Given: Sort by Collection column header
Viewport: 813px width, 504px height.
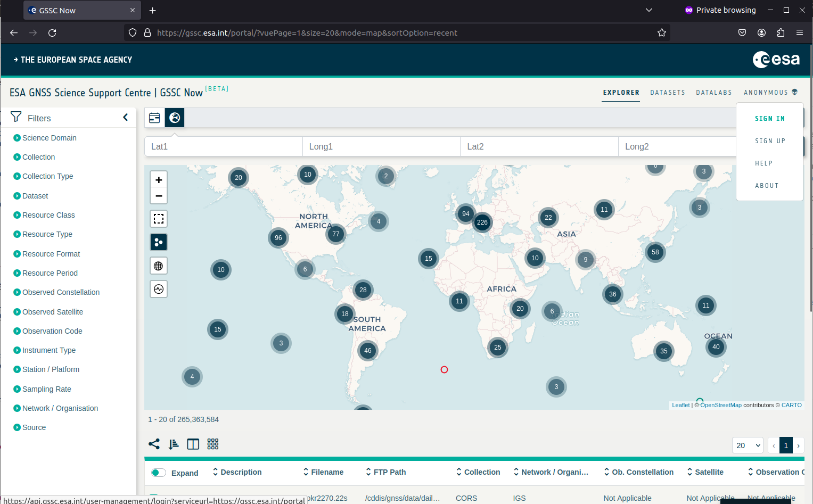Looking at the screenshot, I should tap(478, 472).
